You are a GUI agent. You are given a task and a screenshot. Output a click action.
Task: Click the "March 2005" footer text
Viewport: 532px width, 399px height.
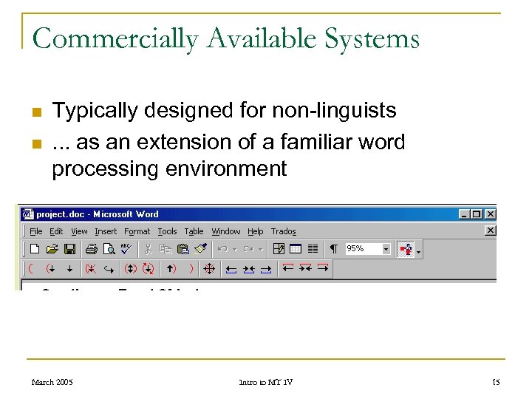click(52, 383)
